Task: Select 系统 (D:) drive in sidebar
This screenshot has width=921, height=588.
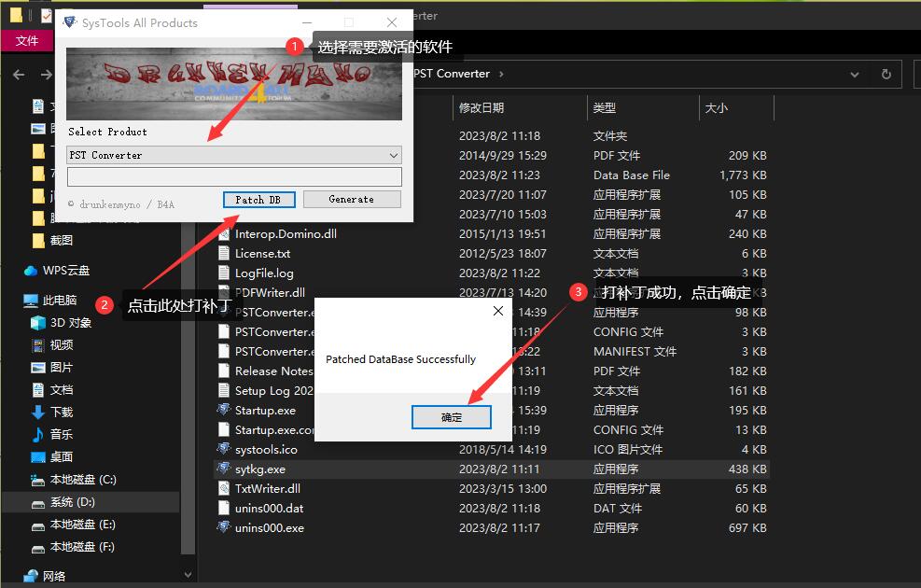Action: coord(72,501)
